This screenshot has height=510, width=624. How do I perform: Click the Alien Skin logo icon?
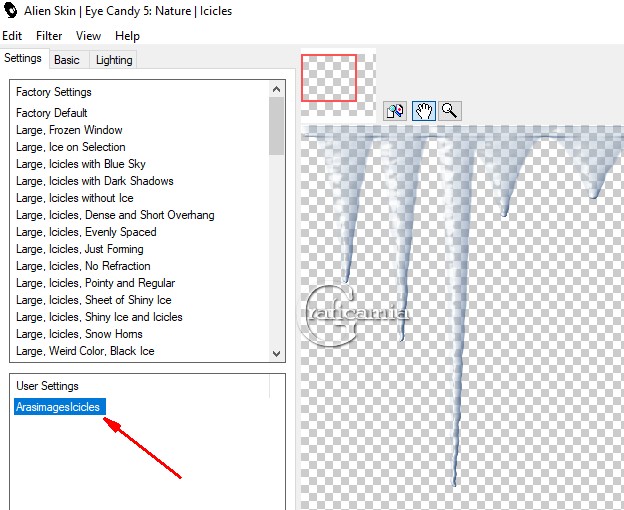[x=10, y=10]
